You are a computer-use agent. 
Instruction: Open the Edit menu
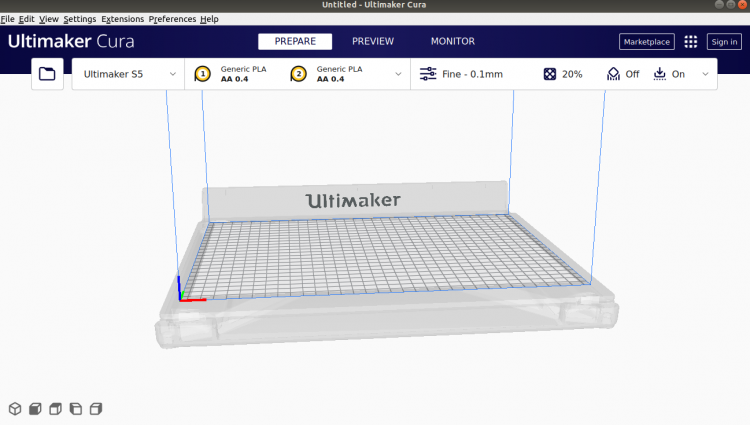pos(26,19)
